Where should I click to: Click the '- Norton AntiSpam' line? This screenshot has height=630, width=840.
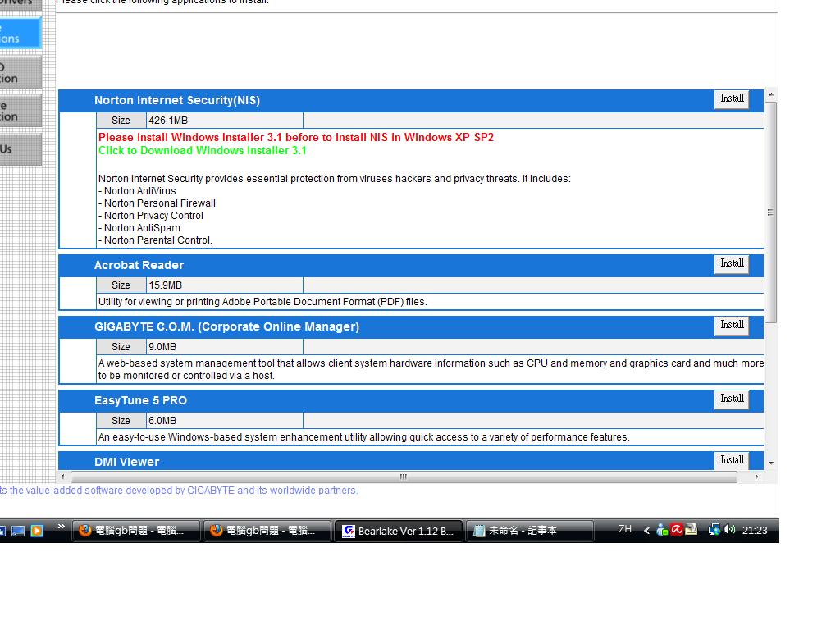pyautogui.click(x=139, y=228)
